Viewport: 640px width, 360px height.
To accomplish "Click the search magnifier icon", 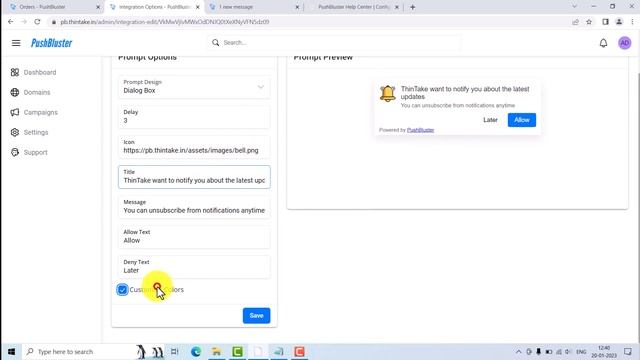I will point(216,42).
